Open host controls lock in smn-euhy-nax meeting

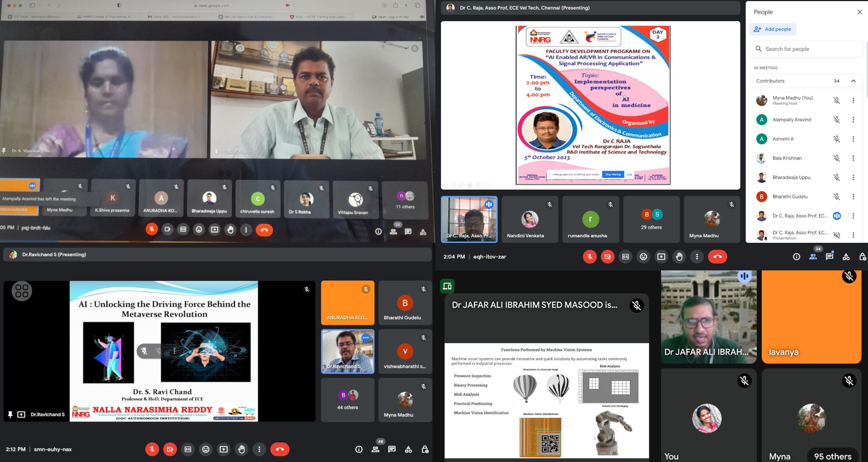(425, 450)
